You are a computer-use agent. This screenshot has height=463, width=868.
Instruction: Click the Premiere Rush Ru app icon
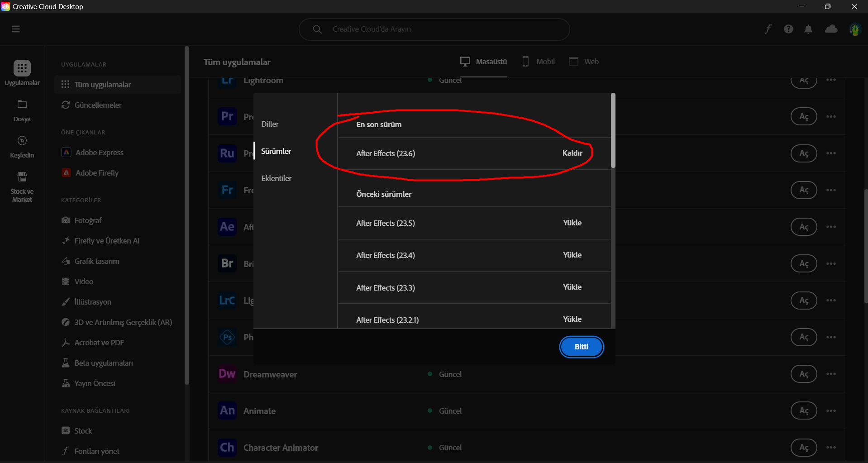point(227,153)
